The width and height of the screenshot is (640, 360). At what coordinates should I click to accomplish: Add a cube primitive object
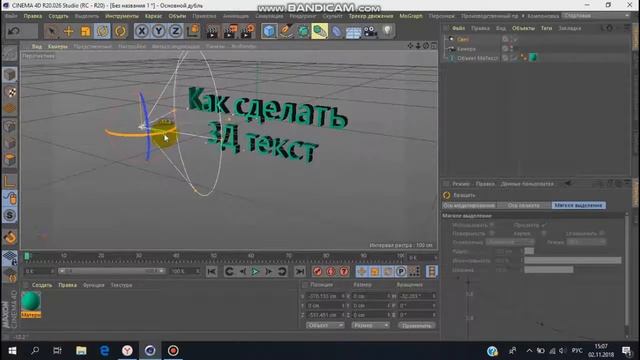[269, 31]
